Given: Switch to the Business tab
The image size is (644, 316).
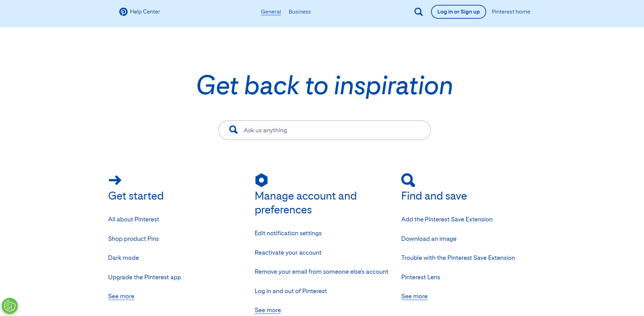Looking at the screenshot, I should pyautogui.click(x=300, y=12).
